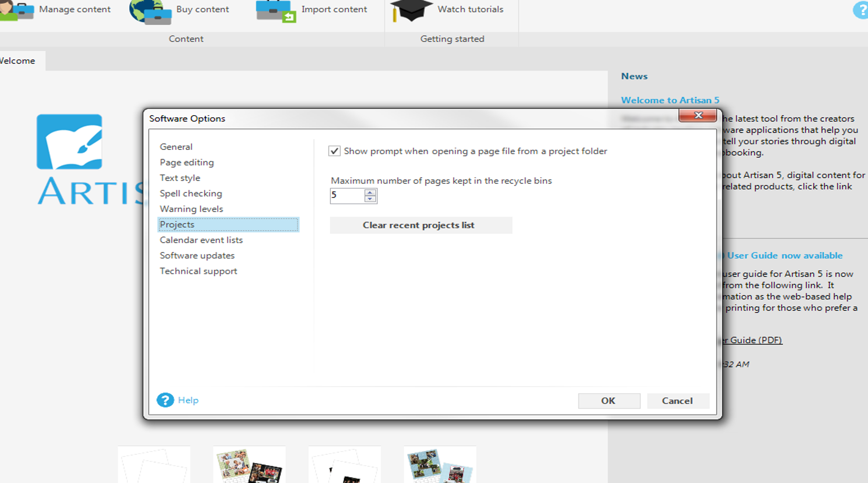
Task: Click the blue Help question mark icon
Action: [165, 400]
